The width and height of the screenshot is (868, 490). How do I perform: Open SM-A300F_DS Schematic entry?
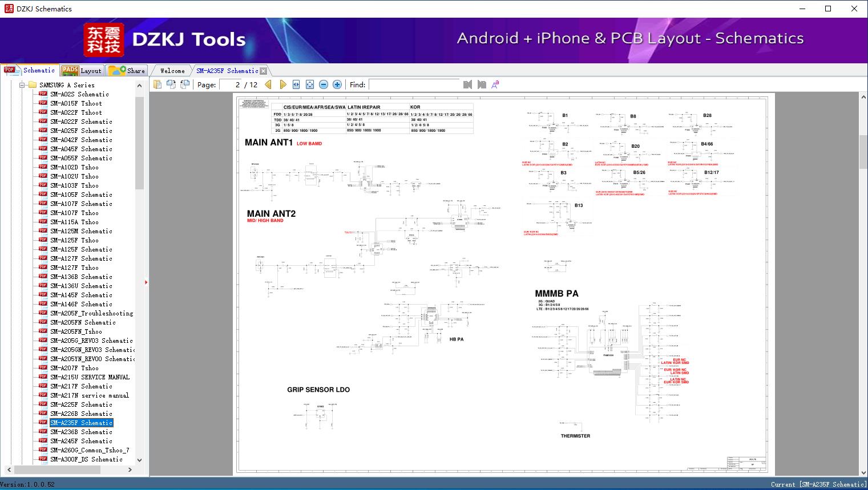[x=86, y=459]
